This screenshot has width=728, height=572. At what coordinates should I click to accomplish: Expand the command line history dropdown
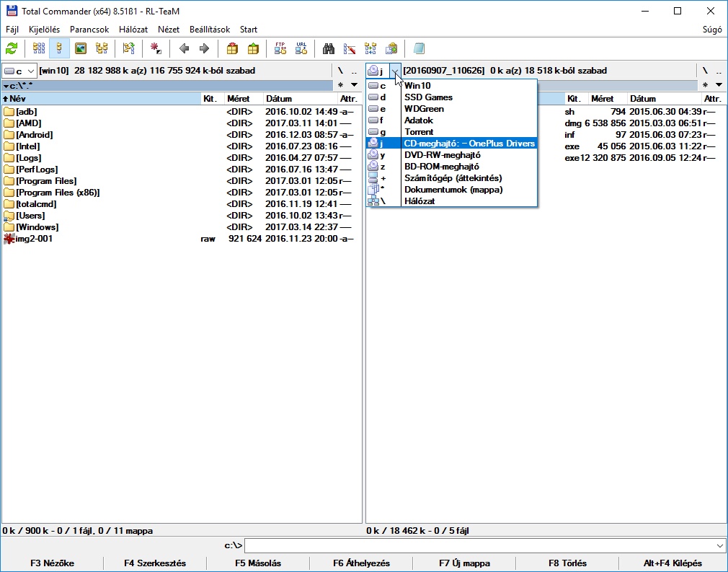(719, 545)
